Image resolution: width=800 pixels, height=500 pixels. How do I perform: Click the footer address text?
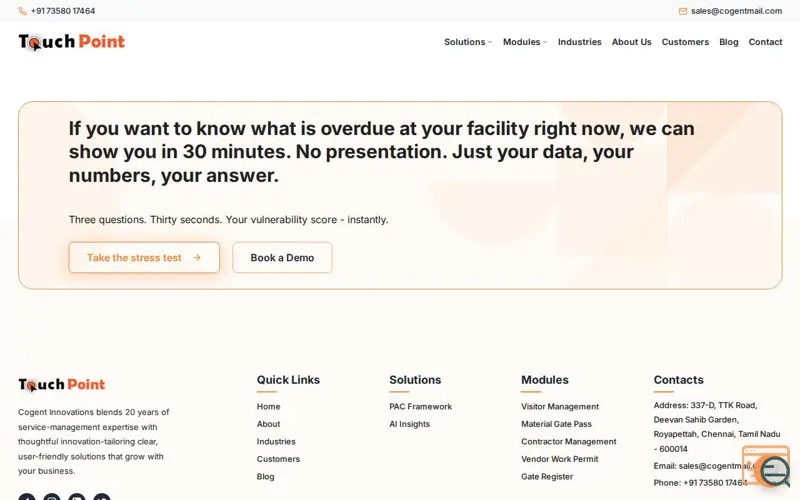717,427
